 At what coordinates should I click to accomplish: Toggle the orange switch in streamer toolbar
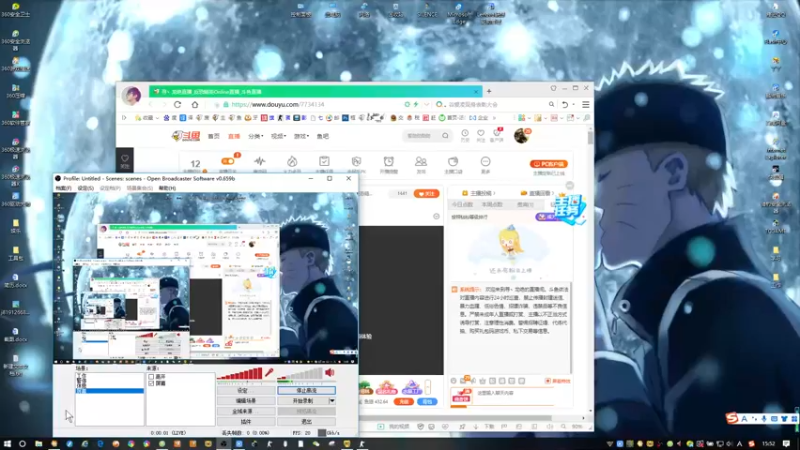[228, 161]
